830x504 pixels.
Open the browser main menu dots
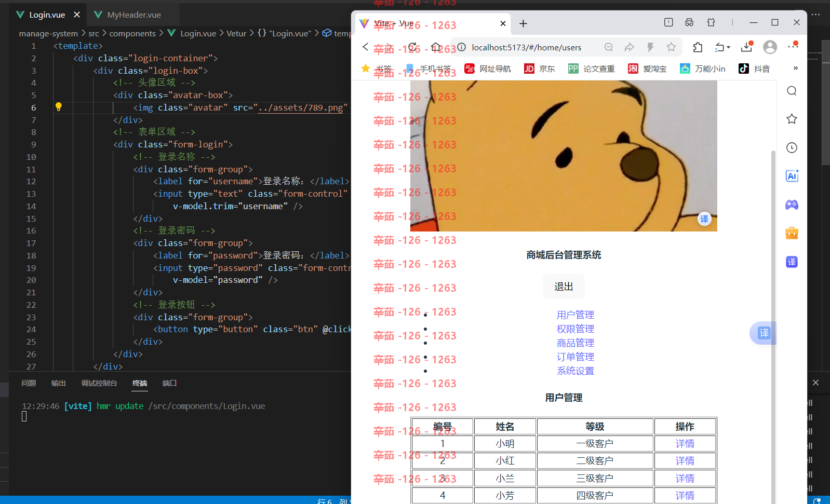793,46
